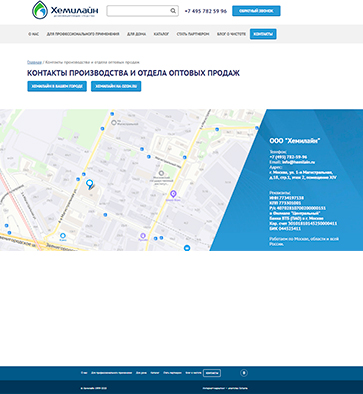The width and height of the screenshot is (363, 394).
Task: Click the Хемилайн logo in the header
Action: [65, 10]
